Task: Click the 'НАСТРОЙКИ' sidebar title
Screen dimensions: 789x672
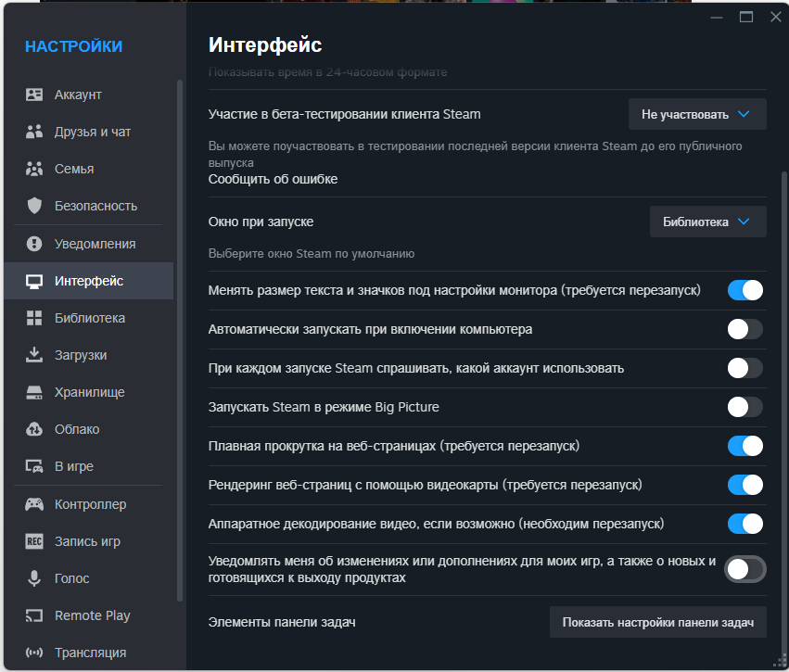Action: (73, 46)
